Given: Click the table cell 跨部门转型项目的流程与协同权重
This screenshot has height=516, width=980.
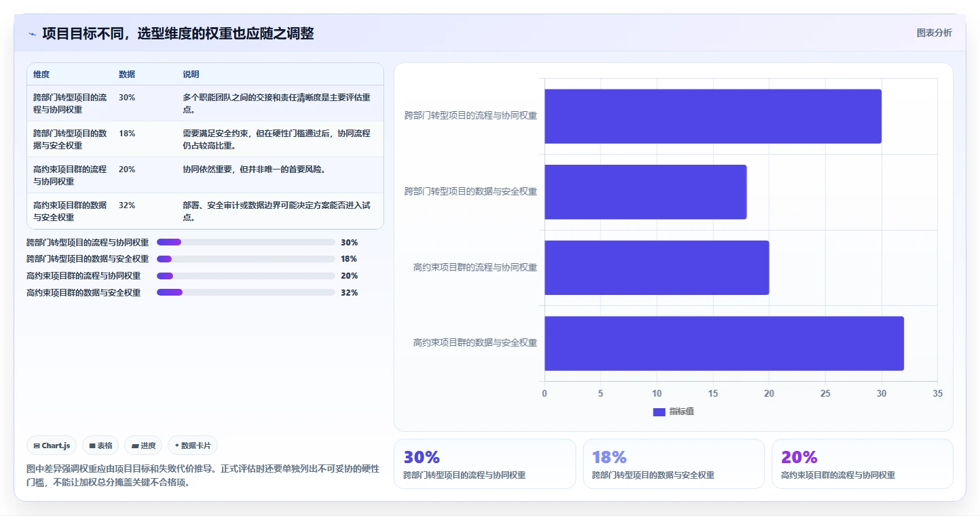Looking at the screenshot, I should (x=70, y=103).
